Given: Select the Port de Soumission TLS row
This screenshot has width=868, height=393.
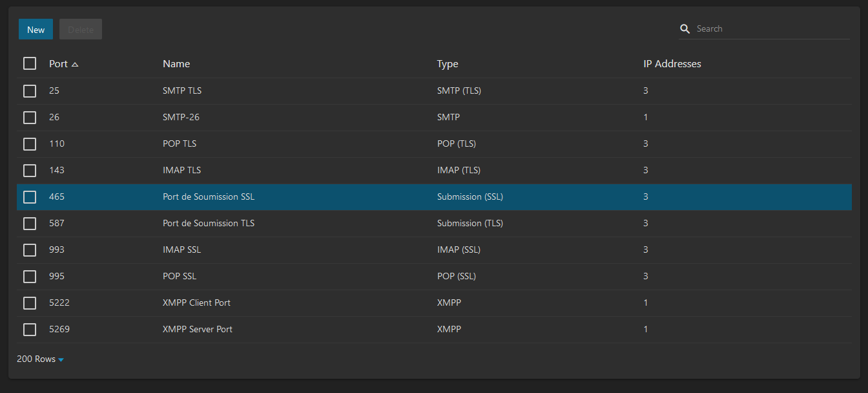Looking at the screenshot, I should pyautogui.click(x=209, y=224).
